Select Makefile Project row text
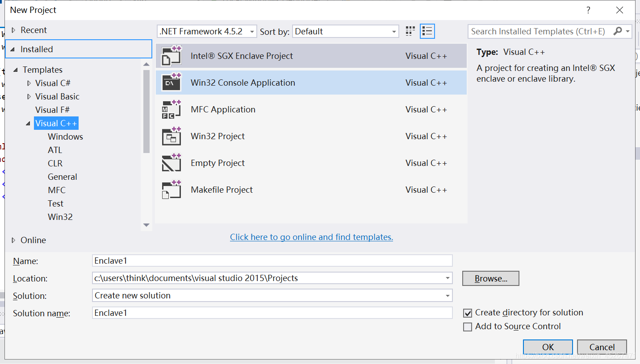 [222, 190]
